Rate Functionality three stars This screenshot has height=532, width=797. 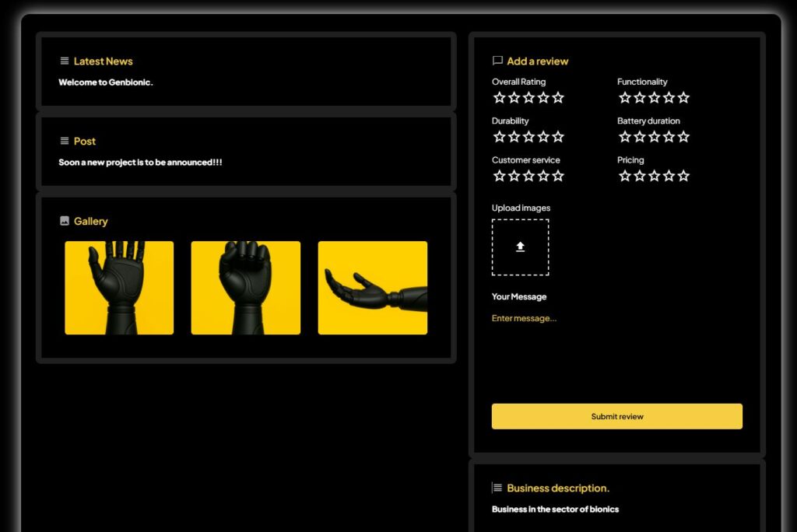pos(654,97)
